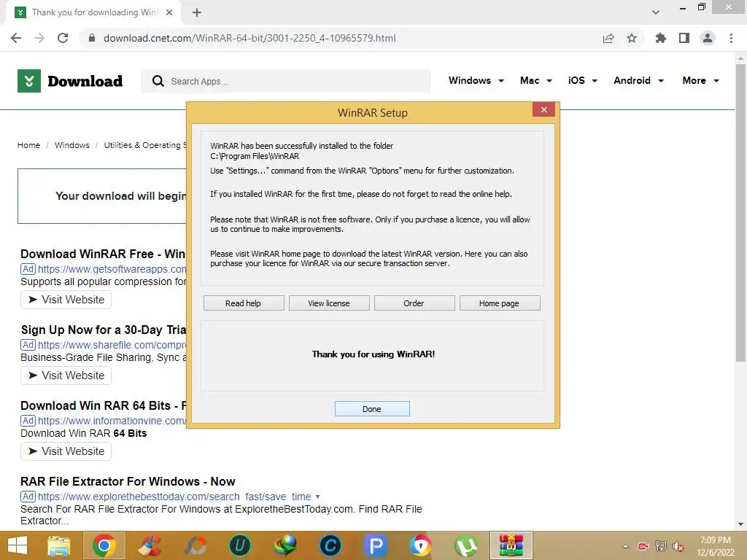The image size is (747, 560).
Task: Open the P app in taskbar
Action: [x=376, y=545]
